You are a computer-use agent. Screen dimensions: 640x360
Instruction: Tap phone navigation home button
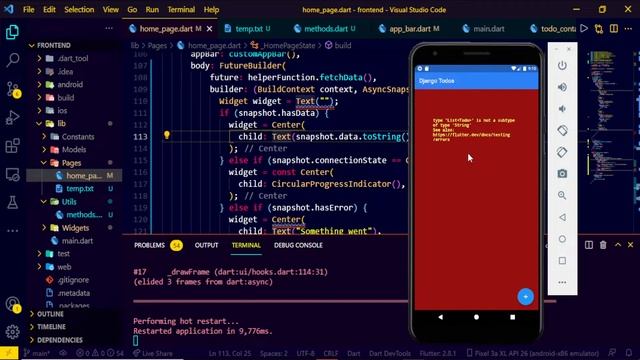476,317
